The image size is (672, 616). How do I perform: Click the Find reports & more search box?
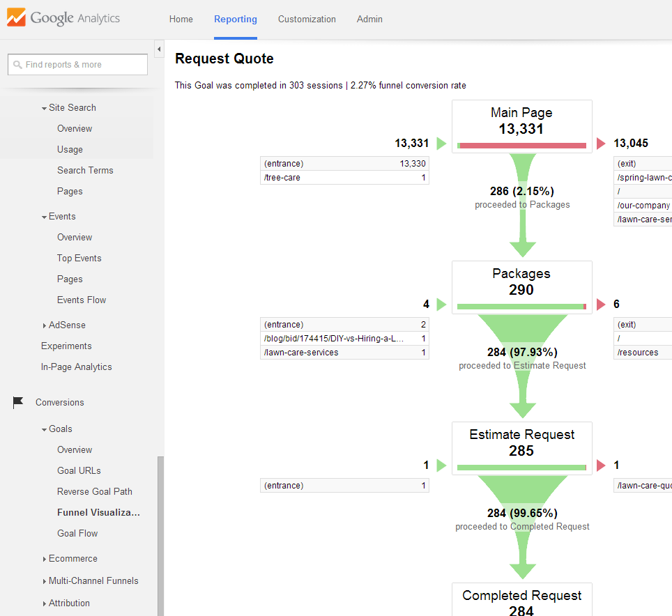[77, 65]
